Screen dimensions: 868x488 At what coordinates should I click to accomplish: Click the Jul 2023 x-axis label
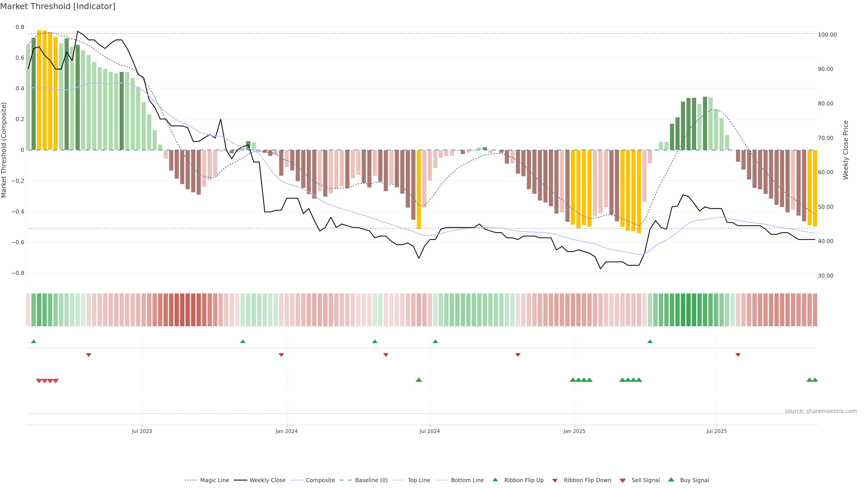(x=142, y=431)
